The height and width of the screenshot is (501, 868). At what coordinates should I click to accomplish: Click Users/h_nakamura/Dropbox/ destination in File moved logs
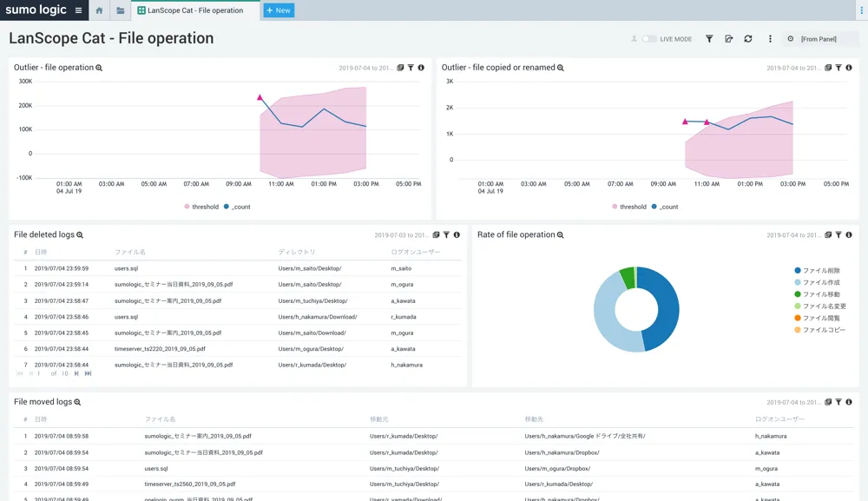pyautogui.click(x=562, y=453)
